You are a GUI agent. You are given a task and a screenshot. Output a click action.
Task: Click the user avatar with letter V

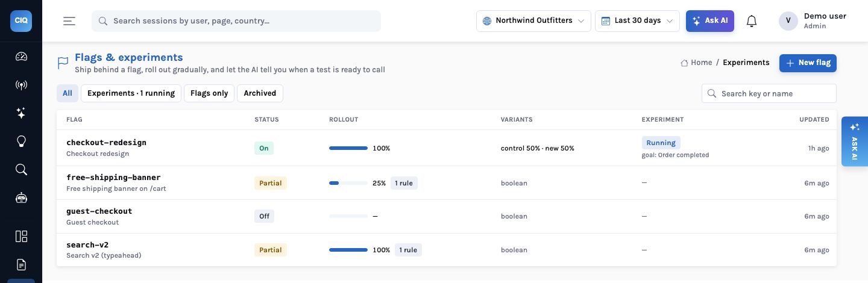788,21
